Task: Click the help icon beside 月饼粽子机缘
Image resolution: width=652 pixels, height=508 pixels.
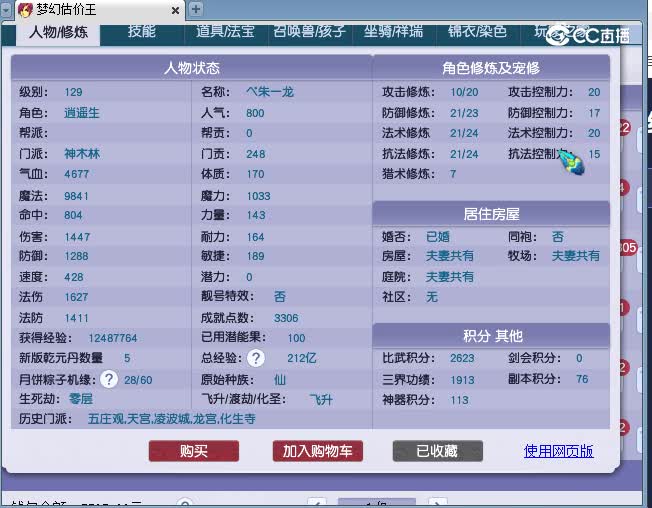Action: (x=109, y=379)
